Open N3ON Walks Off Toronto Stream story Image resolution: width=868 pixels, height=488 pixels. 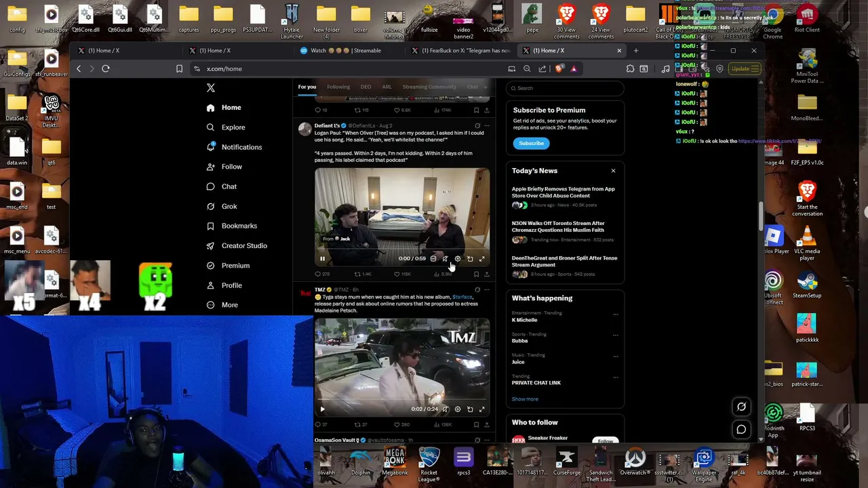564,231
